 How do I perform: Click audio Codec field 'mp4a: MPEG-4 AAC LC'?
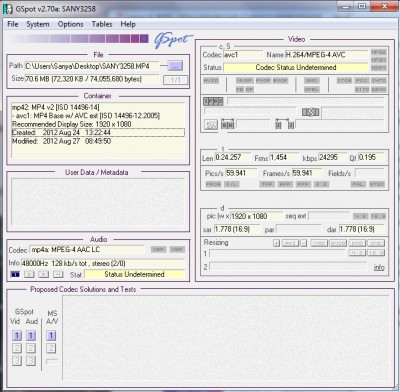[87, 250]
